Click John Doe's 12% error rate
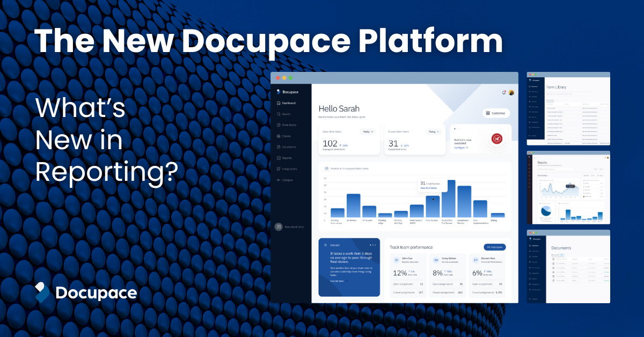This screenshot has width=644, height=337. (x=400, y=273)
